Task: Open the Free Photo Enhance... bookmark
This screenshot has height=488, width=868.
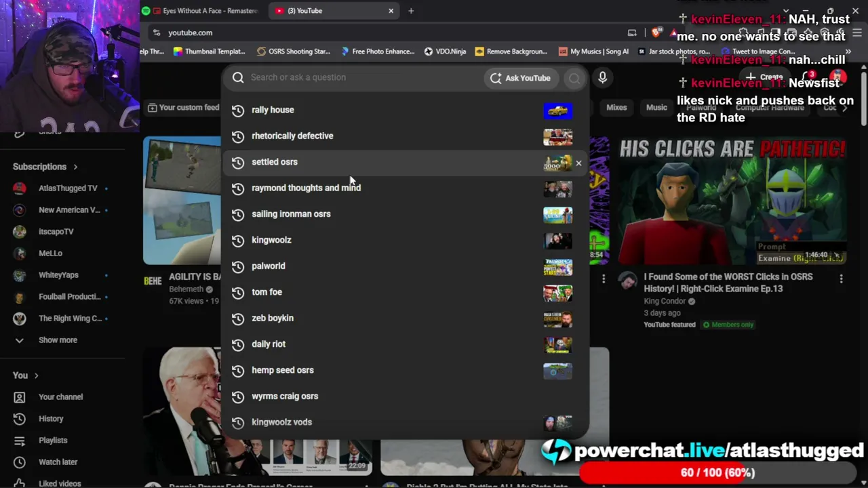Action: click(378, 52)
